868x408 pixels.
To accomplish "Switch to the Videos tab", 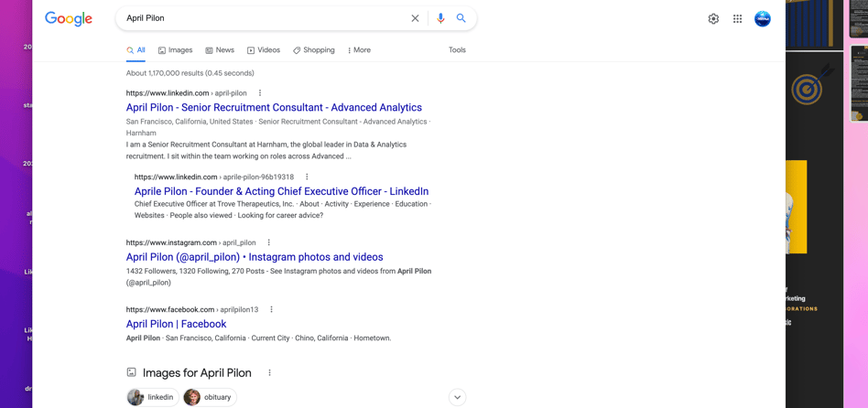I will [x=264, y=50].
